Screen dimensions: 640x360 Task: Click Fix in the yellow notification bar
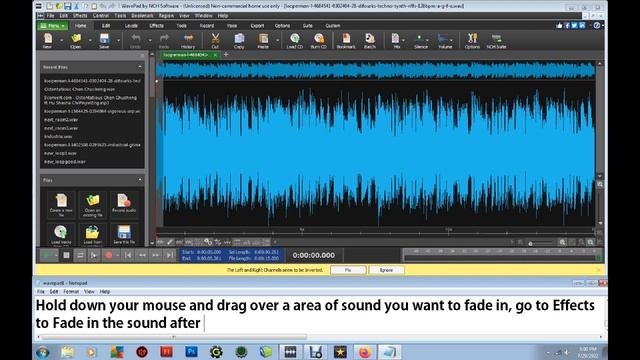point(348,270)
